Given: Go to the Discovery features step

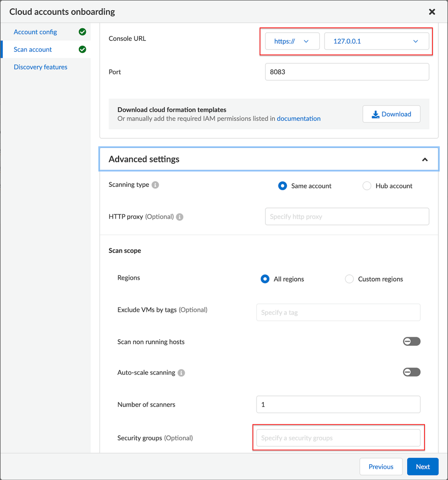Looking at the screenshot, I should [40, 67].
